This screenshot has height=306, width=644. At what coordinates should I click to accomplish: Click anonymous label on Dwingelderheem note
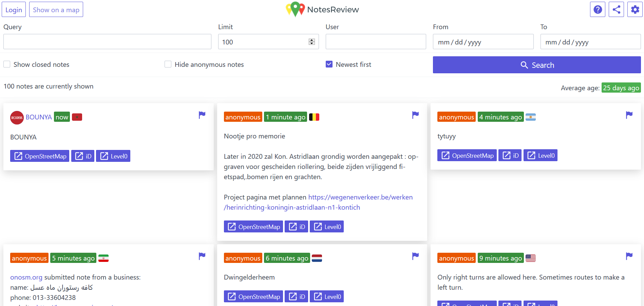tap(243, 258)
